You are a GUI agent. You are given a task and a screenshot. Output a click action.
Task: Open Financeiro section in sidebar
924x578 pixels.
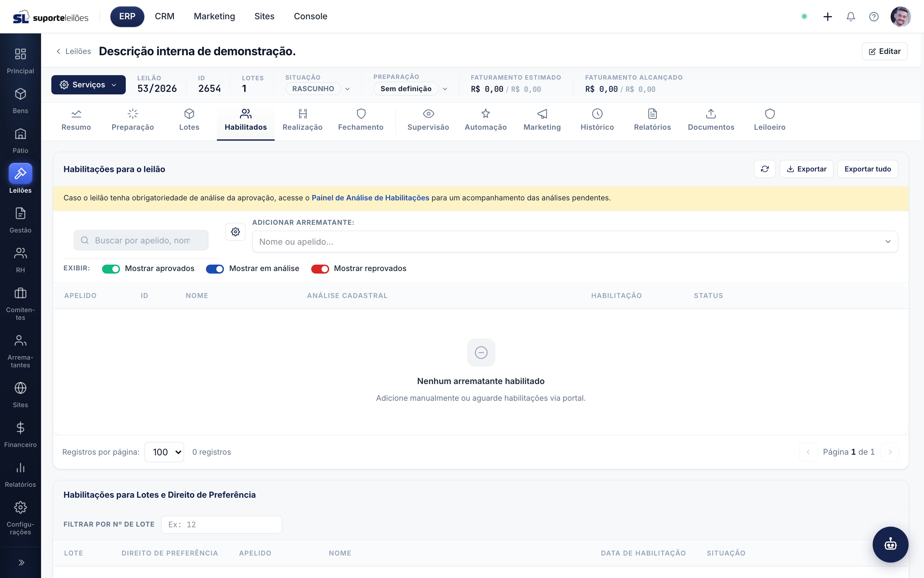coord(20,435)
